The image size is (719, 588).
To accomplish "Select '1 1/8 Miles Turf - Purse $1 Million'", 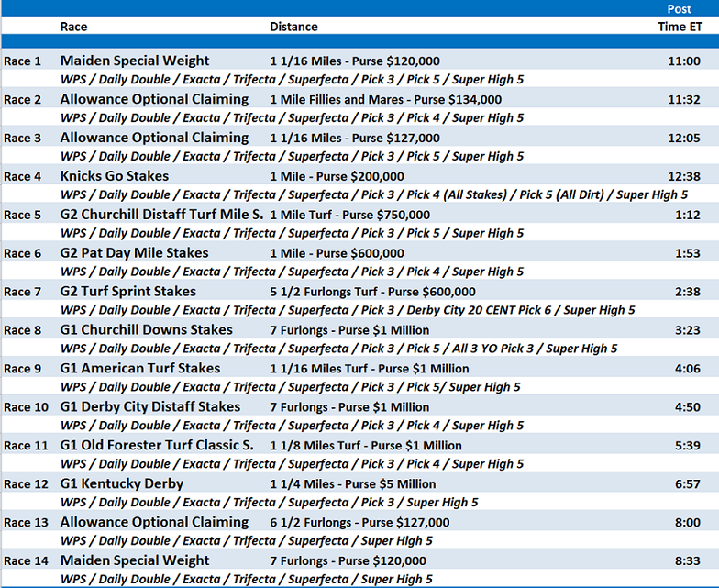I will click(365, 446).
